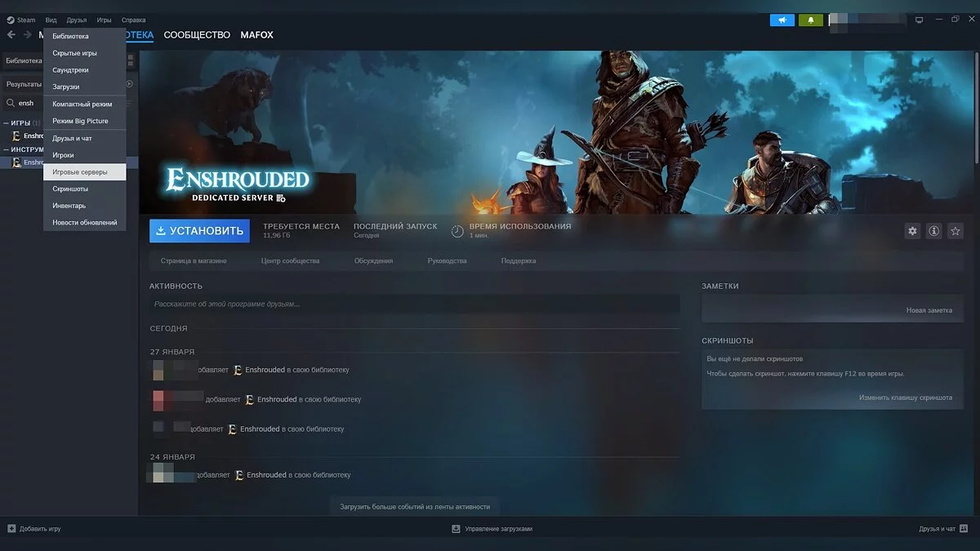Image resolution: width=980 pixels, height=551 pixels.
Task: Open Игровые серверы menu entry
Action: pyautogui.click(x=84, y=172)
